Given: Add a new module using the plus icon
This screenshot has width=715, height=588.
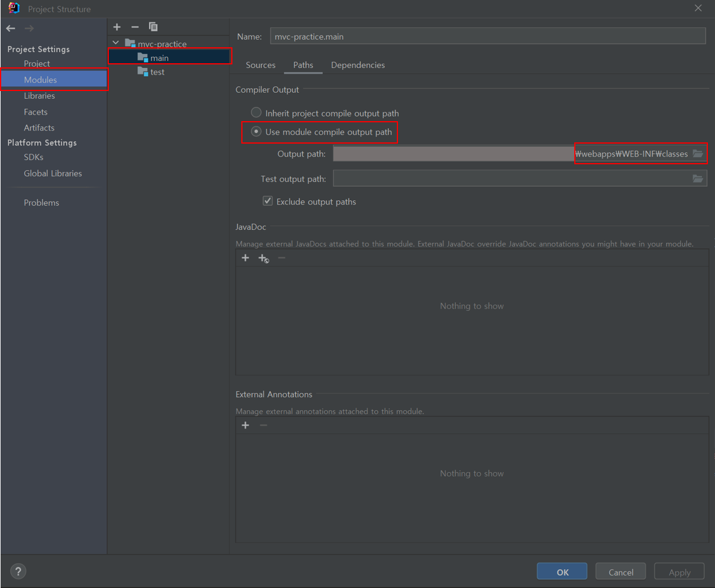Looking at the screenshot, I should pyautogui.click(x=117, y=27).
